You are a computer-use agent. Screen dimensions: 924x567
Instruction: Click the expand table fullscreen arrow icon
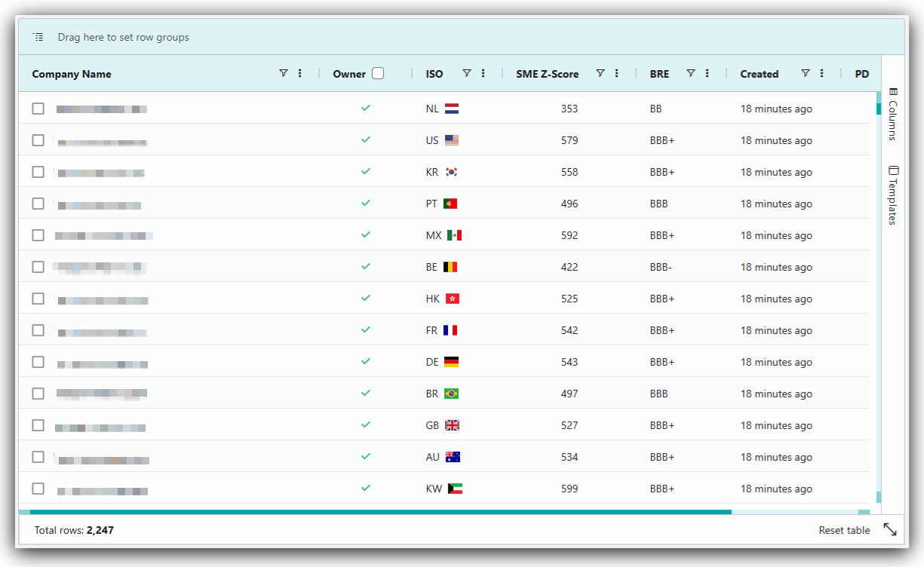pyautogui.click(x=890, y=529)
